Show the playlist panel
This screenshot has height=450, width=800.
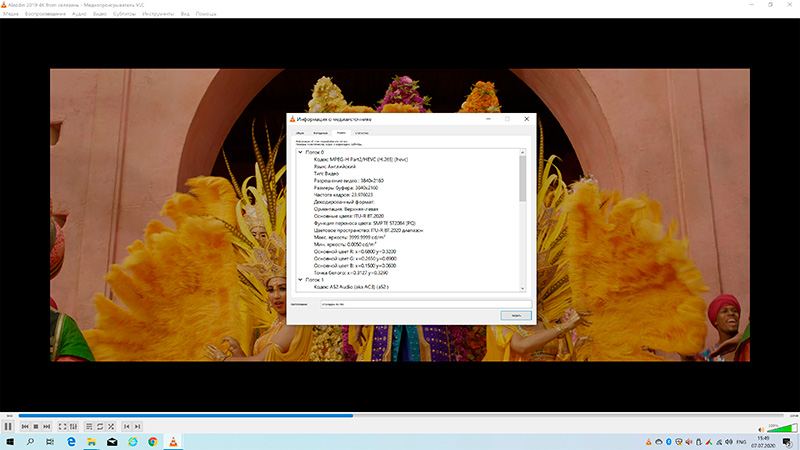(x=89, y=427)
